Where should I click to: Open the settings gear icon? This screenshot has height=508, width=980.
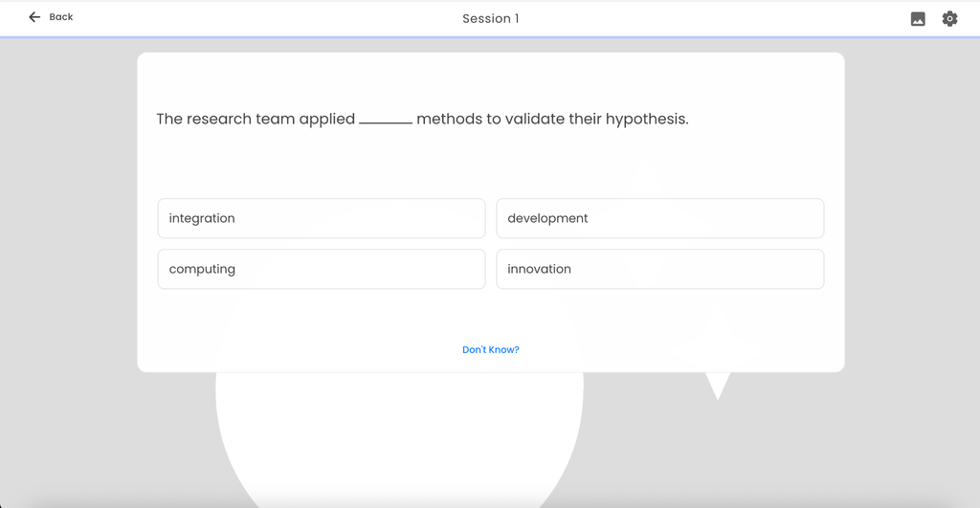point(949,19)
